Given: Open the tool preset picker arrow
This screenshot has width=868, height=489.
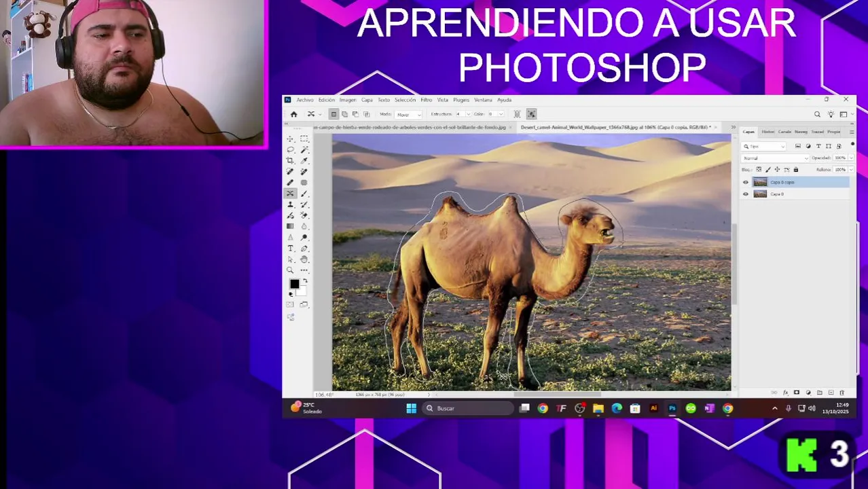Looking at the screenshot, I should click(x=320, y=114).
